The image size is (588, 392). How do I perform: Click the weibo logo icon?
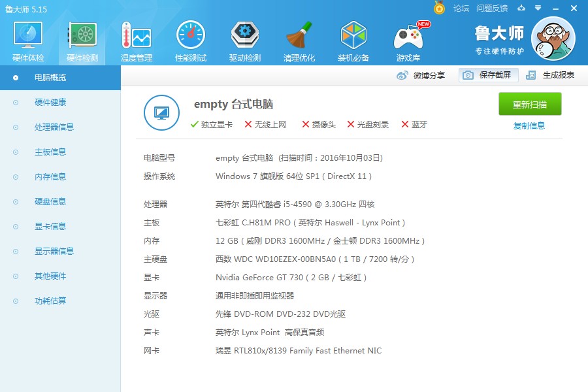[x=402, y=75]
